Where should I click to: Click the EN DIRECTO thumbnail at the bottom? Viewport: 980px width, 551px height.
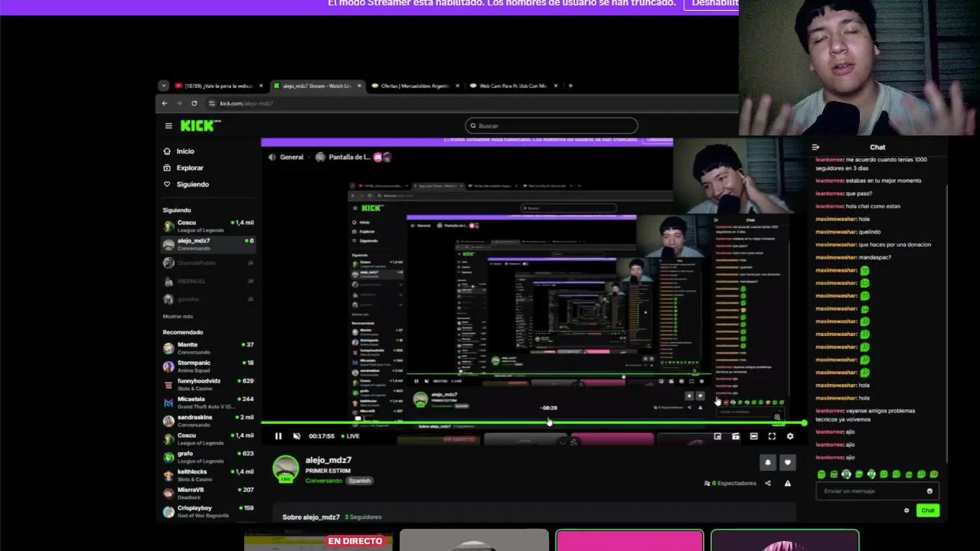click(318, 542)
